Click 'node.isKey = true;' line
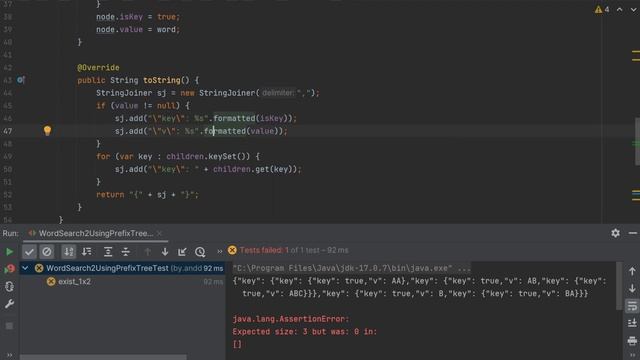The width and height of the screenshot is (640, 360). point(138,17)
